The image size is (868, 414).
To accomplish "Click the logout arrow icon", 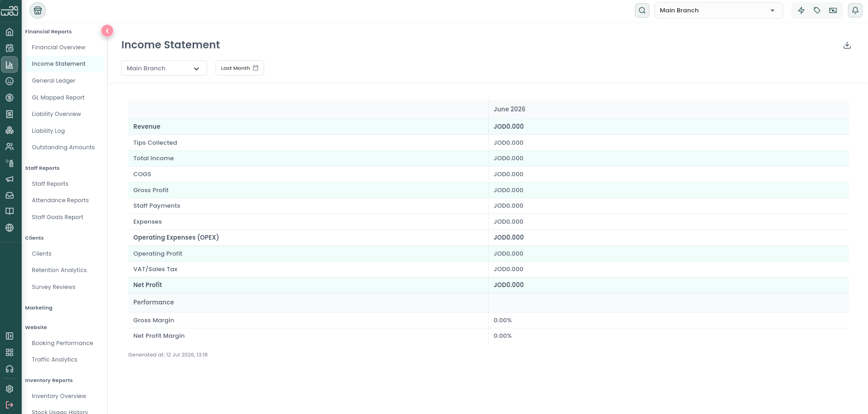I will (x=10, y=405).
